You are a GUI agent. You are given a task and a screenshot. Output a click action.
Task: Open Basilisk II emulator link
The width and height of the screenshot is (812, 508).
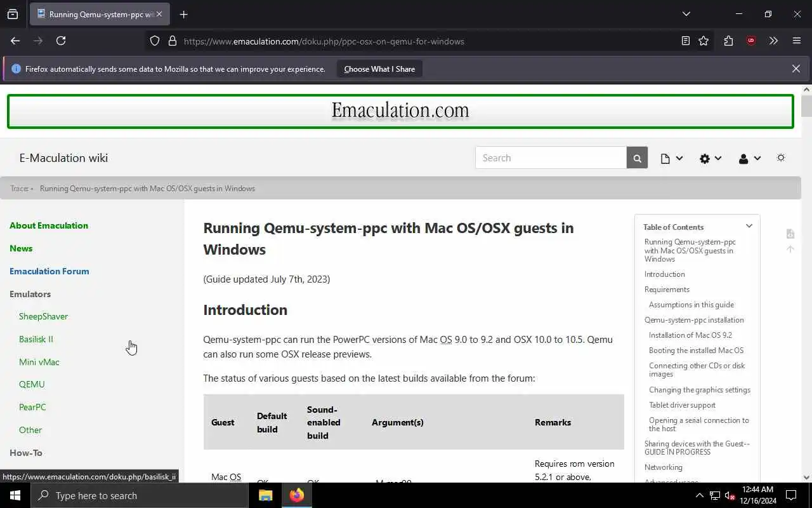tap(36, 339)
